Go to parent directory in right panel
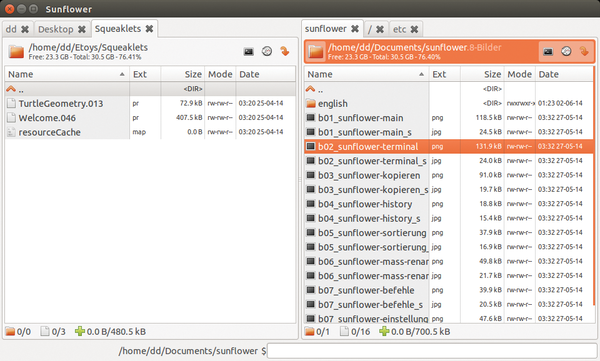Screen dimensions: 600x361 [448, 89]
